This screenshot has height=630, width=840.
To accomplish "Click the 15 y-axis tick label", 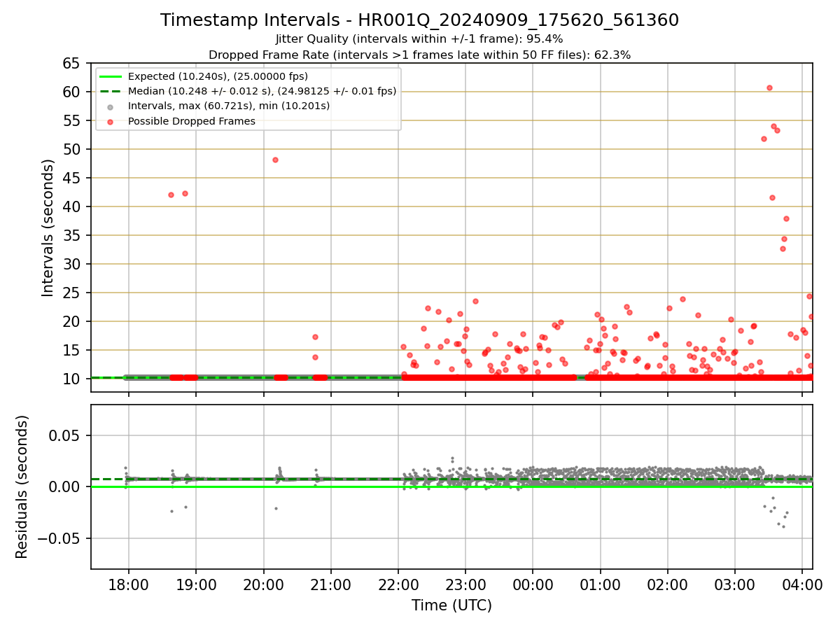I will click(72, 350).
